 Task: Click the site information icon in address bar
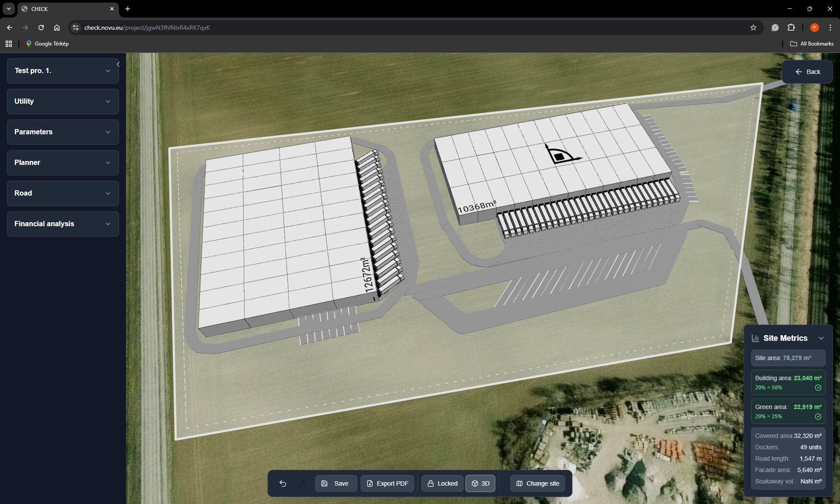click(76, 28)
